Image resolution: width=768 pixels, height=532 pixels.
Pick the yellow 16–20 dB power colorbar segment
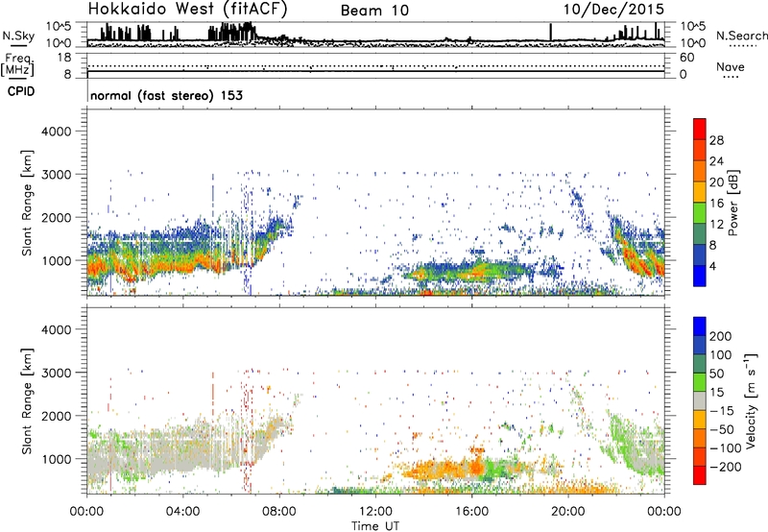[700, 192]
